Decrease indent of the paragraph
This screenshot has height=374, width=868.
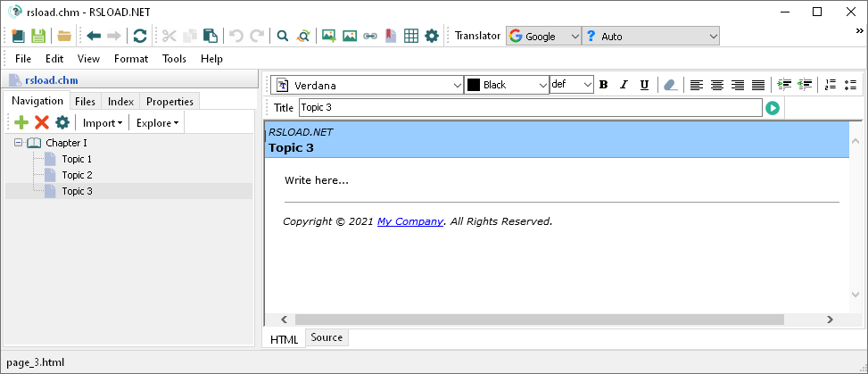(805, 85)
